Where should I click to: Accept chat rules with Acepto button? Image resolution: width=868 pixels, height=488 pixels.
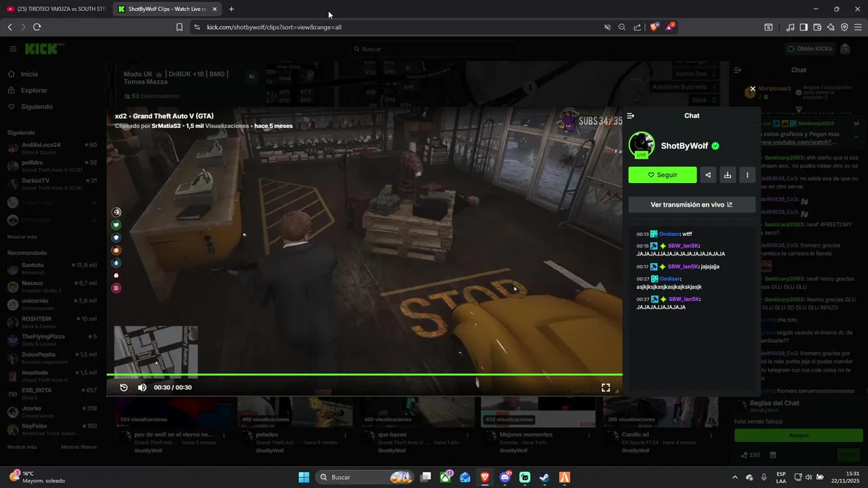click(x=799, y=435)
